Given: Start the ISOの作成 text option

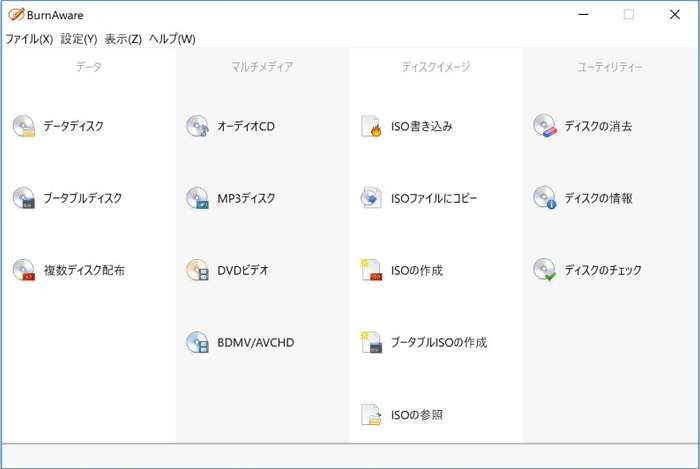Looking at the screenshot, I should click(417, 270).
